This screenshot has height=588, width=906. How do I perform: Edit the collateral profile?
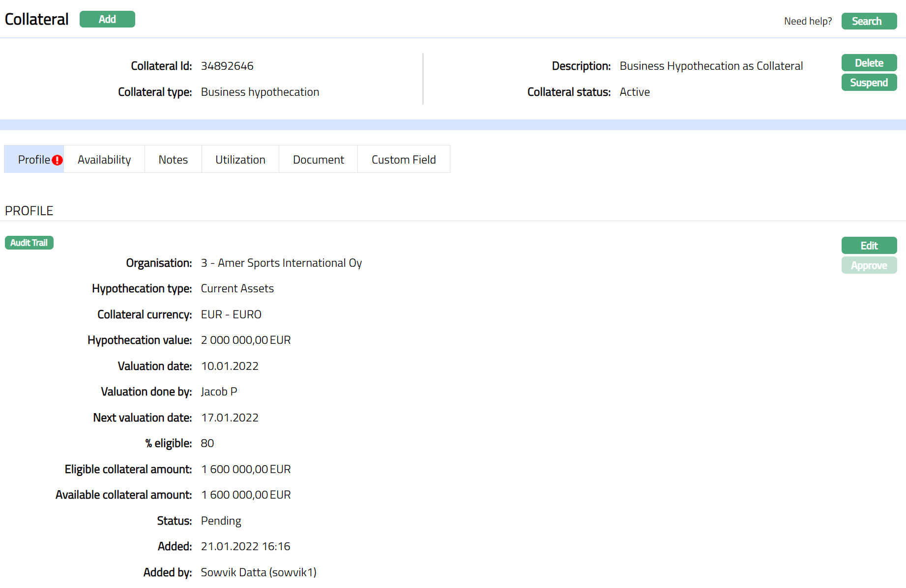[869, 246]
